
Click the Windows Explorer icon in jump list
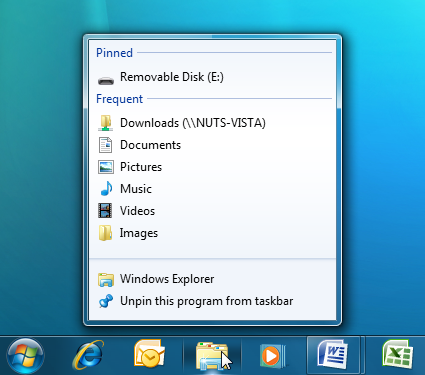coord(106,279)
